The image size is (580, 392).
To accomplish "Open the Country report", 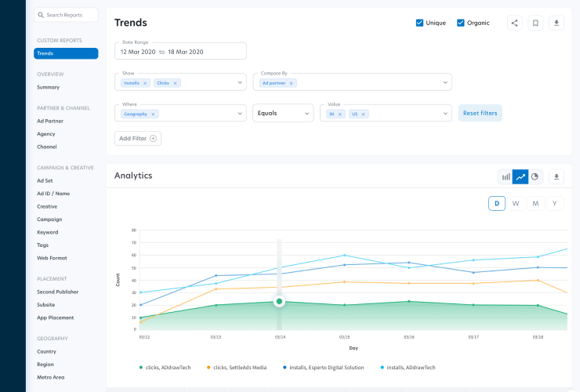I will [x=46, y=352].
